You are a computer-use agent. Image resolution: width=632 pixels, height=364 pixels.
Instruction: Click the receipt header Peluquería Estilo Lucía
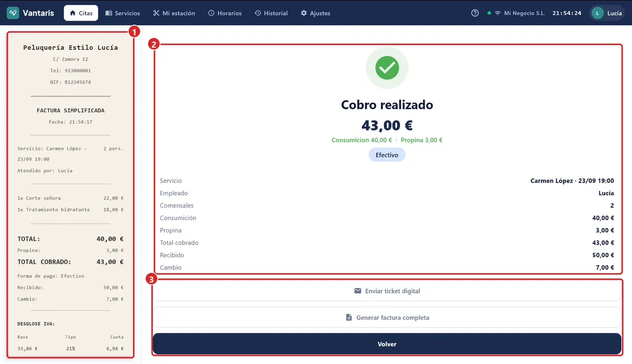tap(71, 47)
